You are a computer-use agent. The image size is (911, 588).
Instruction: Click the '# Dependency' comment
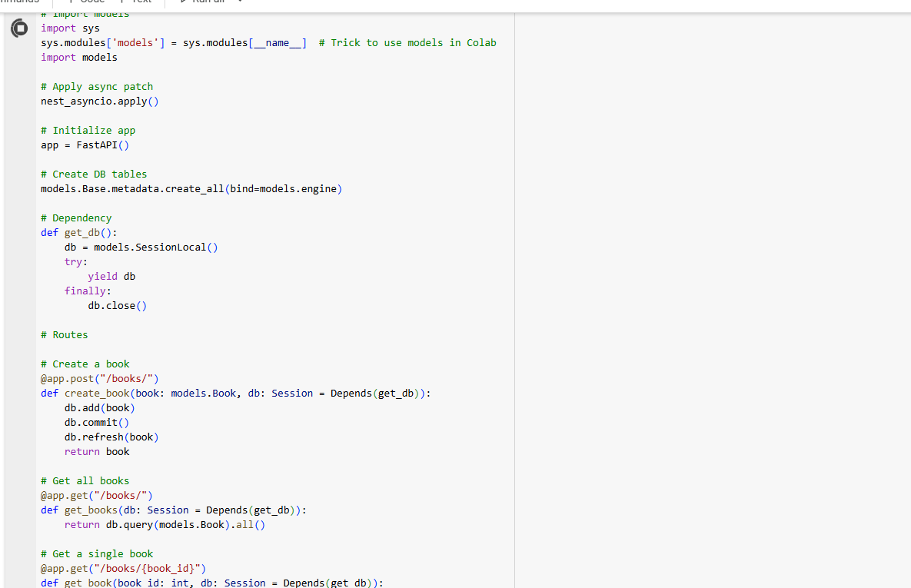pos(76,218)
